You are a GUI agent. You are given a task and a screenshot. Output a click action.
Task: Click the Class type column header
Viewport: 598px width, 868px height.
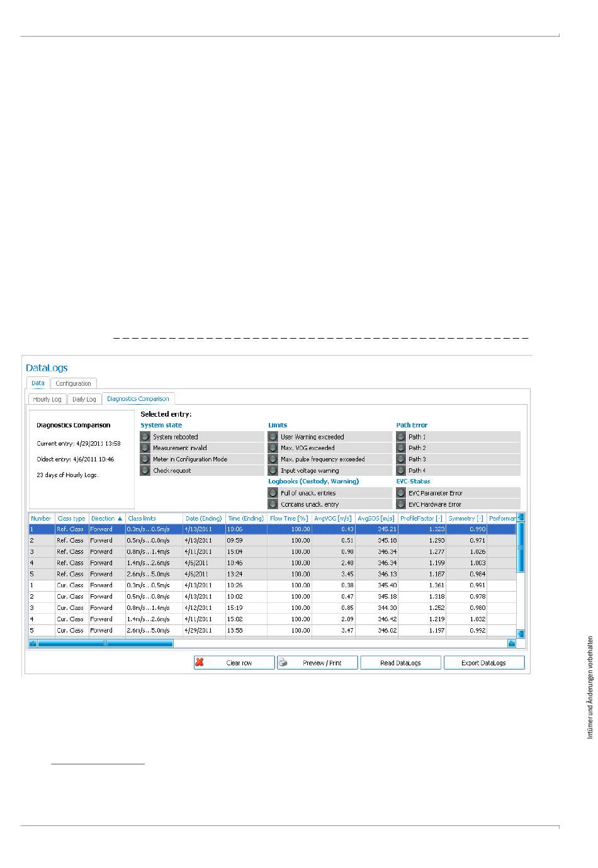(x=72, y=519)
